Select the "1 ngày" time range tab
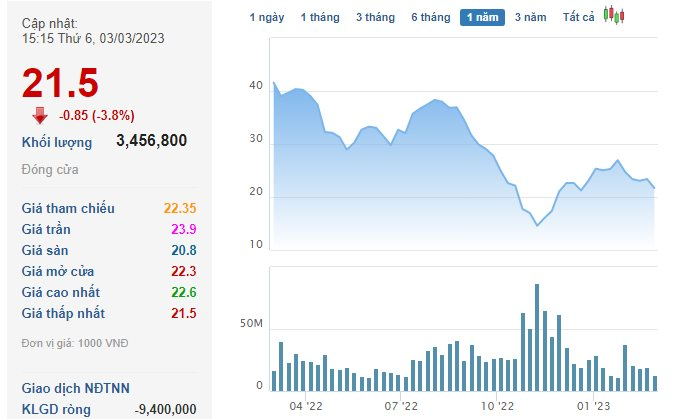676x419 pixels. (x=267, y=17)
